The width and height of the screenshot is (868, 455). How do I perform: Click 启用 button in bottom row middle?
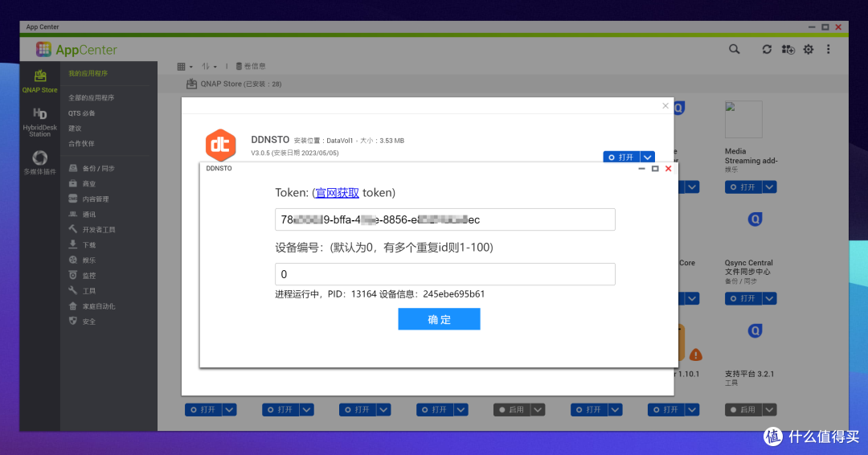click(511, 410)
